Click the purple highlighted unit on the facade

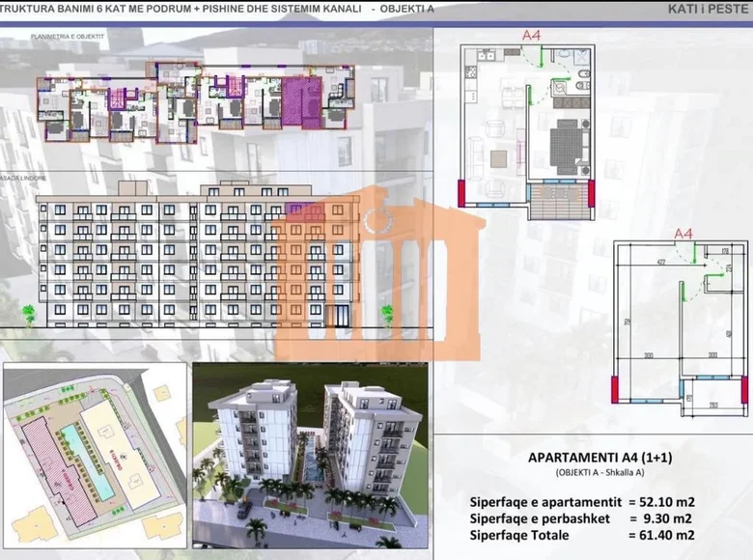click(x=297, y=209)
